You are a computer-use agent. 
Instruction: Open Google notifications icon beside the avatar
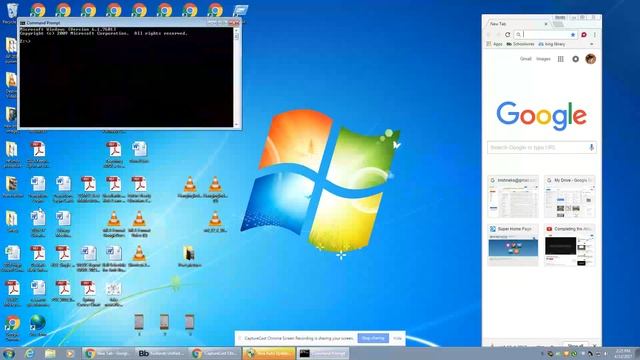[575, 59]
